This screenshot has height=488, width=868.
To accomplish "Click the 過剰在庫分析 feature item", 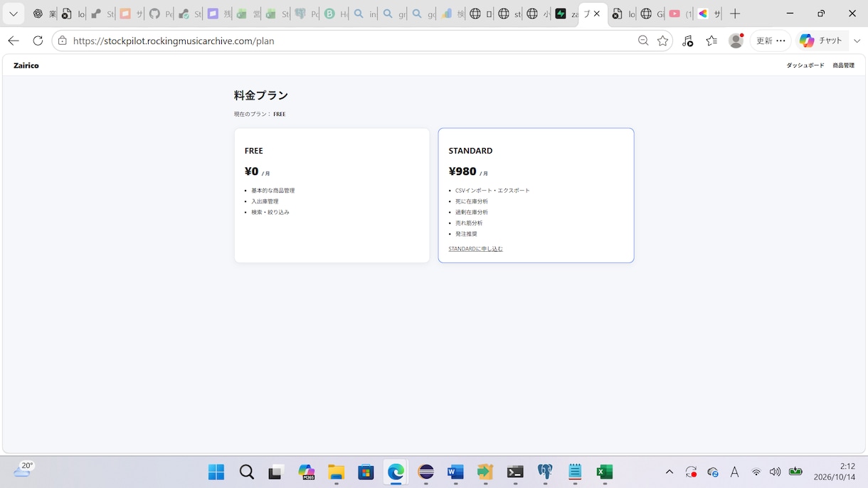I will pyautogui.click(x=472, y=212).
